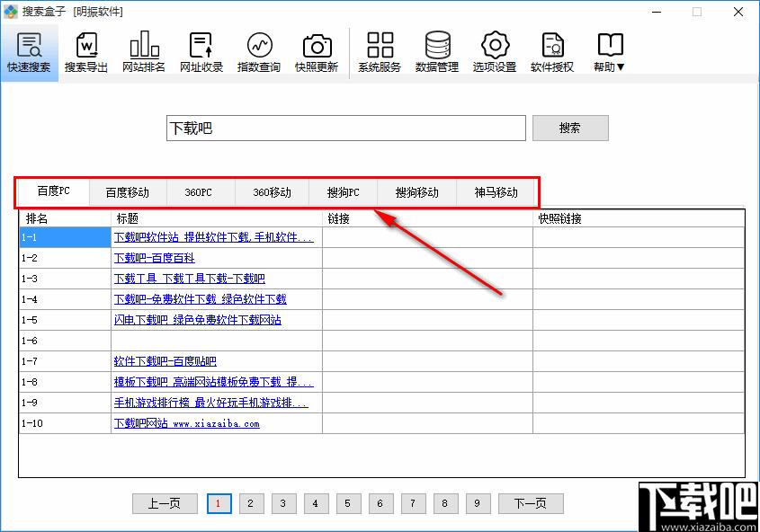Open the 下载吧软件站 result link
The image size is (760, 532).
[x=214, y=237]
